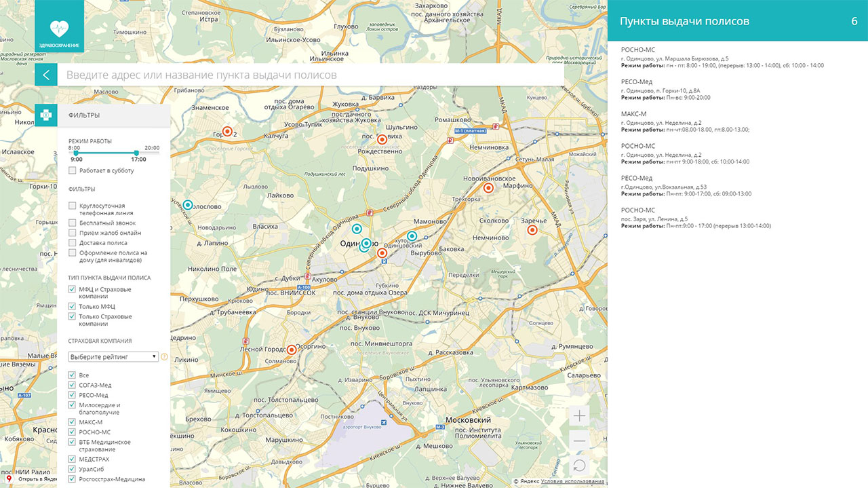868x488 pixels.
Task: Click the red marker near Рождественно
Action: 382,139
